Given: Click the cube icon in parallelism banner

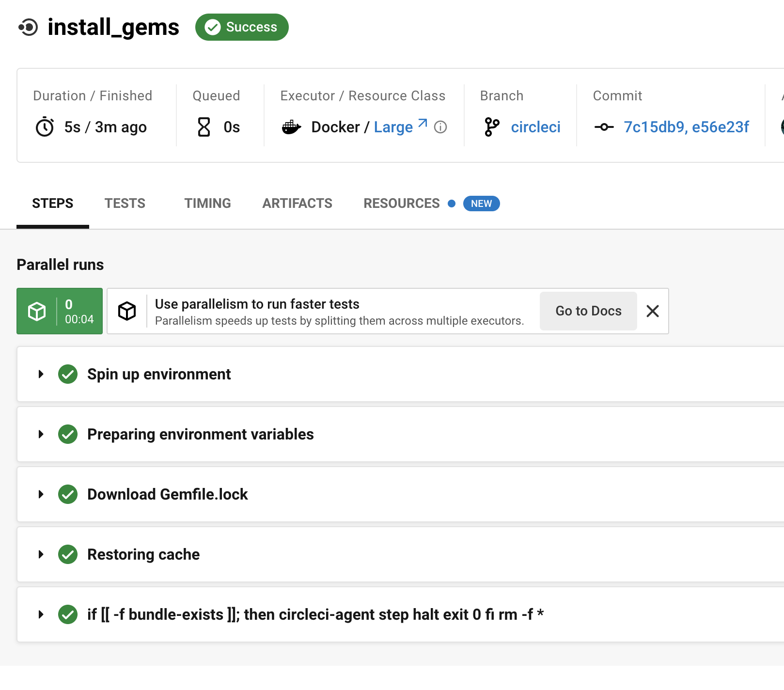Looking at the screenshot, I should click(x=127, y=311).
